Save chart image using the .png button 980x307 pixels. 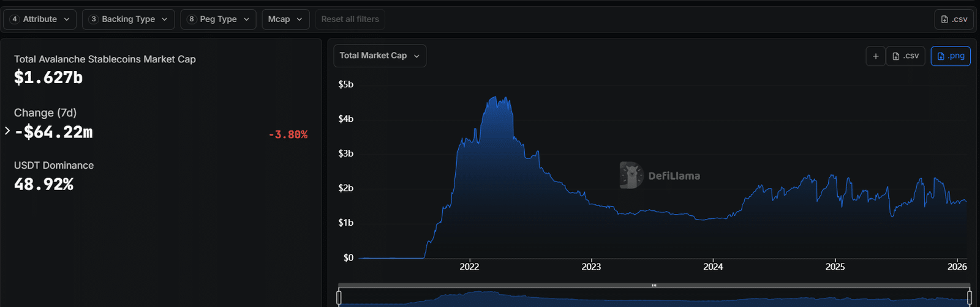coord(950,56)
